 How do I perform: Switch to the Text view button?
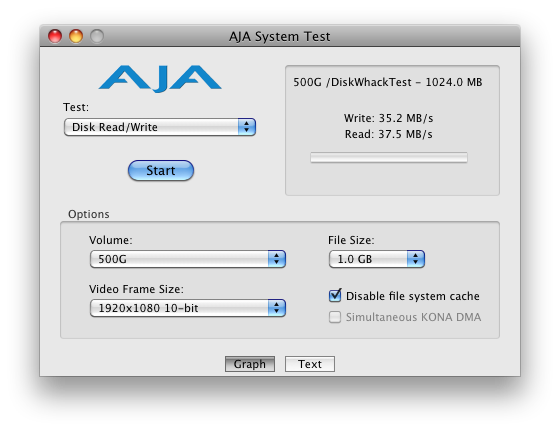click(x=310, y=364)
